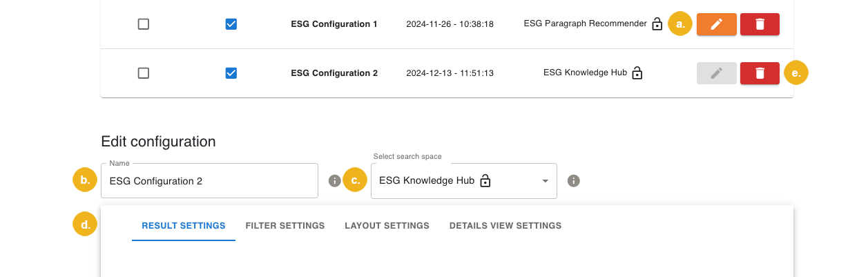Click lock icon beside ESG Knowledge Hub in table
The width and height of the screenshot is (868, 277).
click(x=637, y=73)
